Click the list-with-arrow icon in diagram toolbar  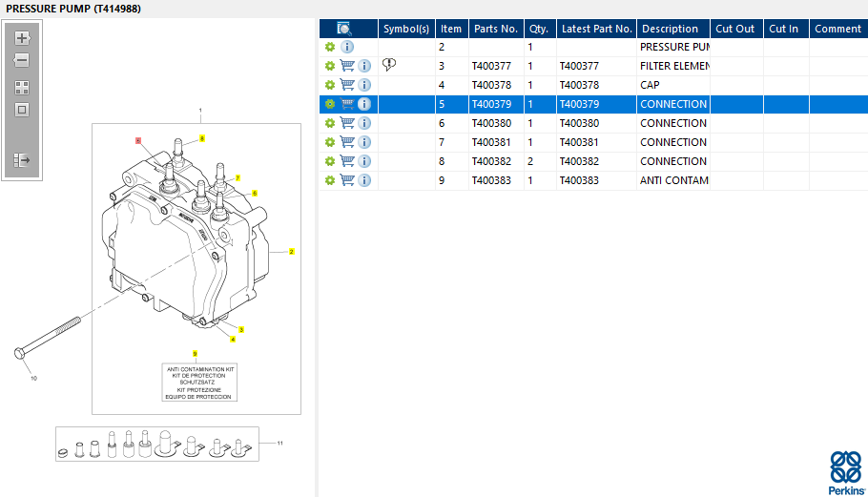(22, 160)
